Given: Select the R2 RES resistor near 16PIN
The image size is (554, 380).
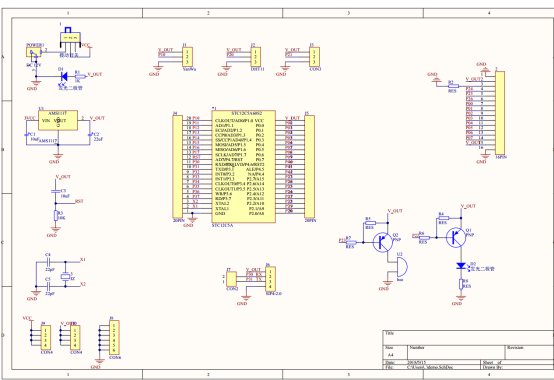Looking at the screenshot, I should point(453,86).
